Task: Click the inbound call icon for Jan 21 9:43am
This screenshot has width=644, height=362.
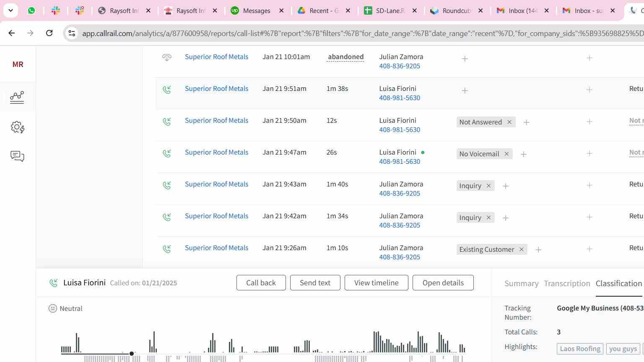Action: point(167,185)
